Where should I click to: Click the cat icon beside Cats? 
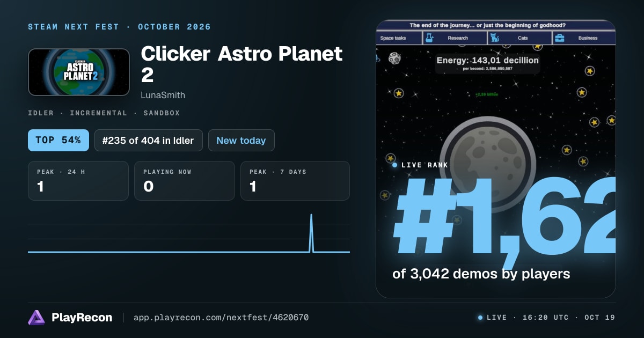pyautogui.click(x=495, y=38)
